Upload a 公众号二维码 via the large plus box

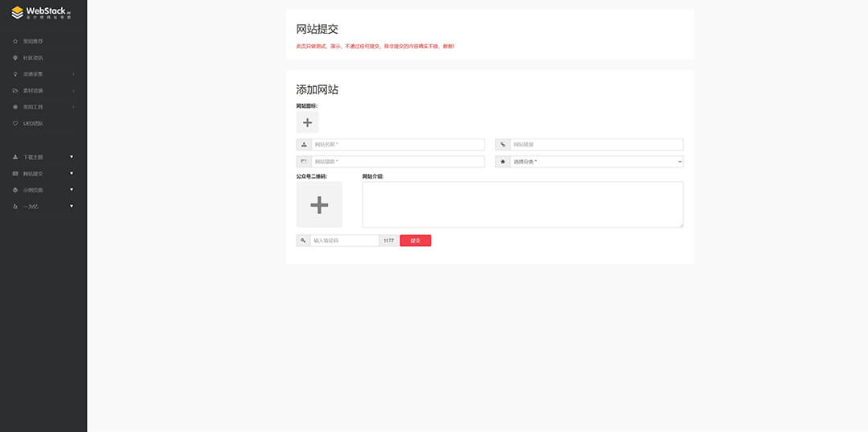click(319, 204)
